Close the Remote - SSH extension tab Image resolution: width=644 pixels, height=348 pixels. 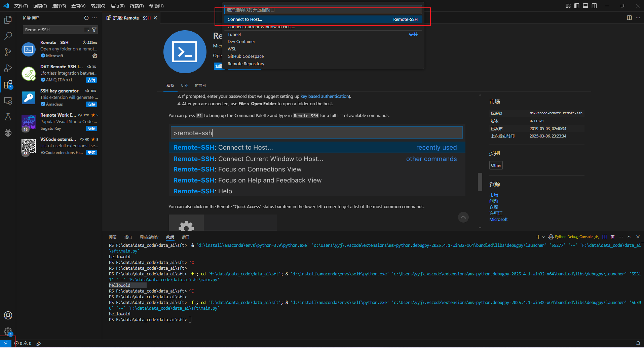click(155, 18)
